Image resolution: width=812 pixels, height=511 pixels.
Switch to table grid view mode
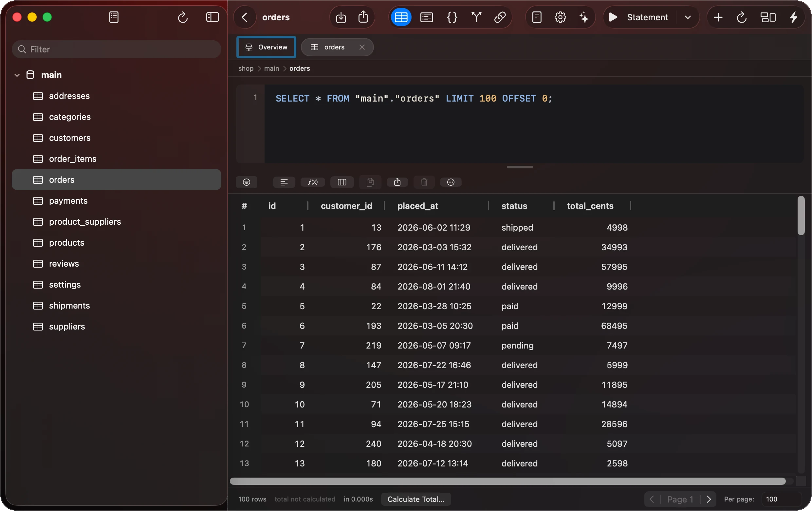[401, 17]
